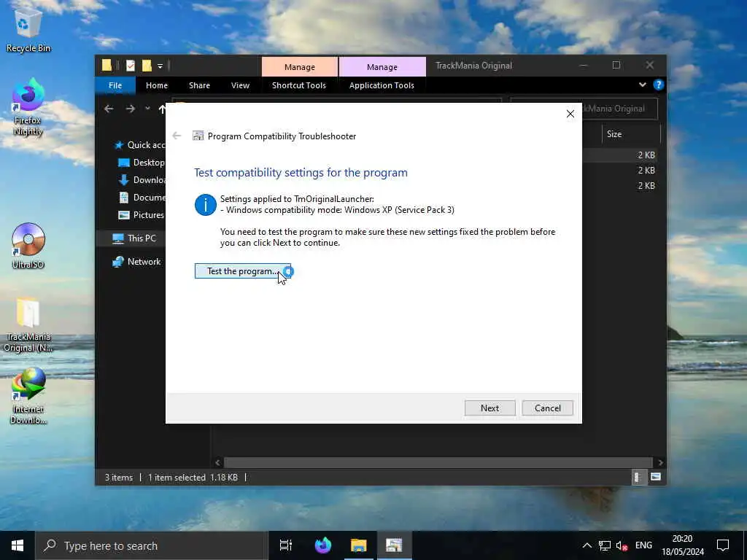
Task: Open the Application Tools tab
Action: [x=382, y=85]
